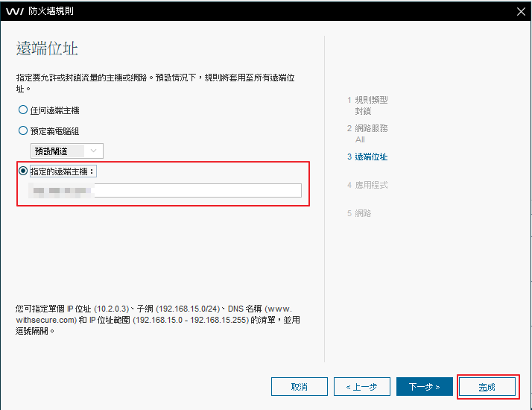Click the 完成 button
Viewport: 532px width, 410px height.
point(487,387)
